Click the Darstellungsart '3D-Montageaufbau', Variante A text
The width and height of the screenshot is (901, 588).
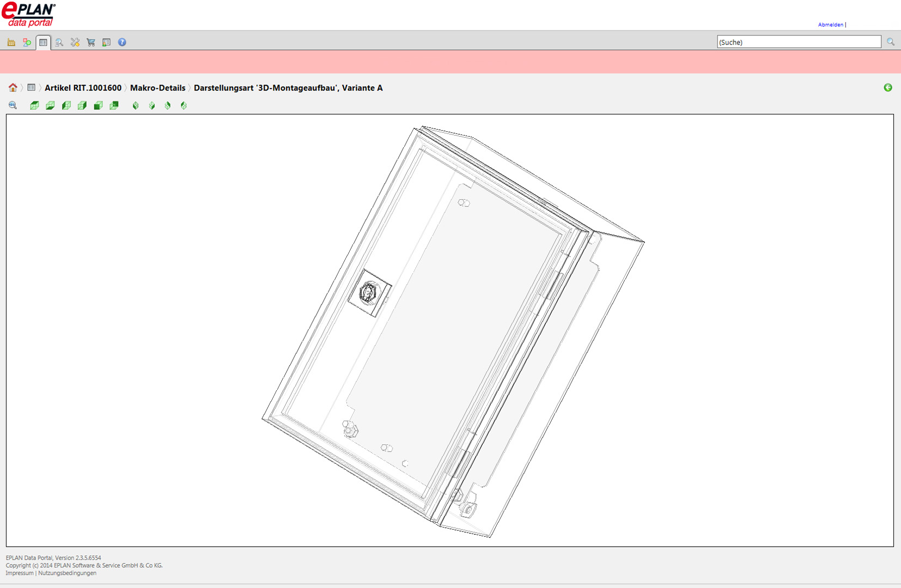pos(288,88)
